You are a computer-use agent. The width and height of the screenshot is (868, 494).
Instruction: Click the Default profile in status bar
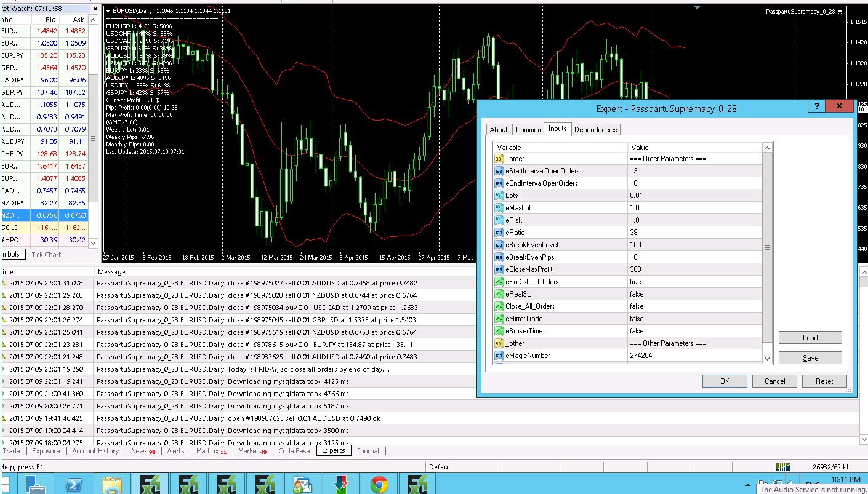[x=441, y=467]
